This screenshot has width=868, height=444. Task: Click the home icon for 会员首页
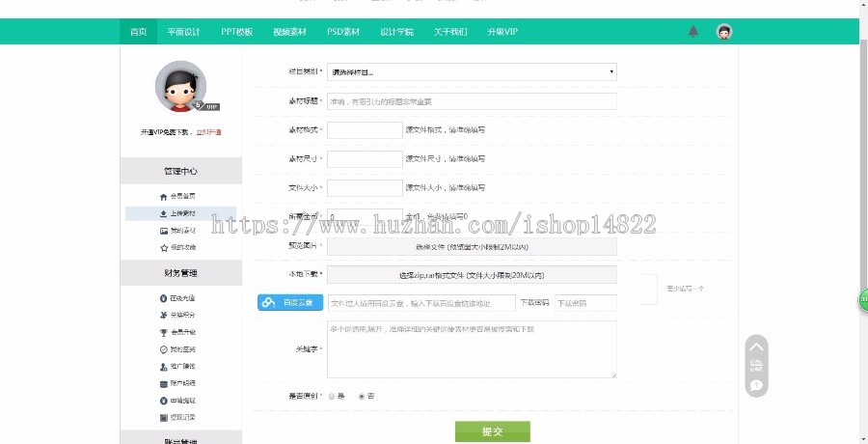(163, 196)
